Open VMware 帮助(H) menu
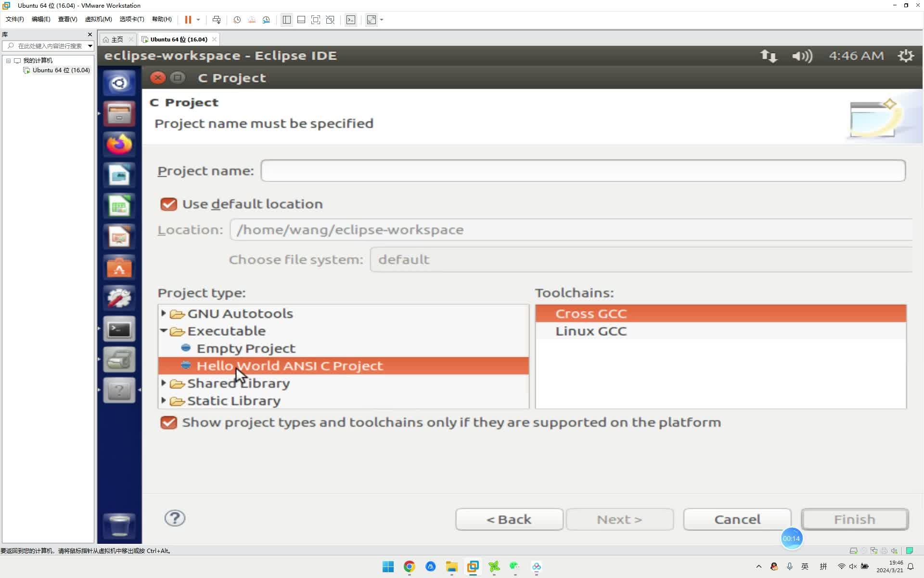924x578 pixels. click(162, 19)
